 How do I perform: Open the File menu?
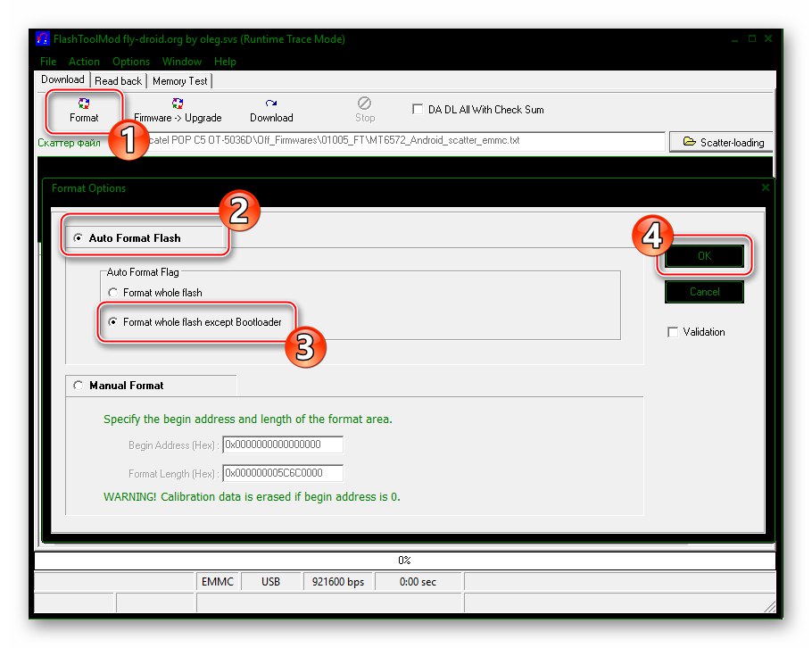[48, 61]
